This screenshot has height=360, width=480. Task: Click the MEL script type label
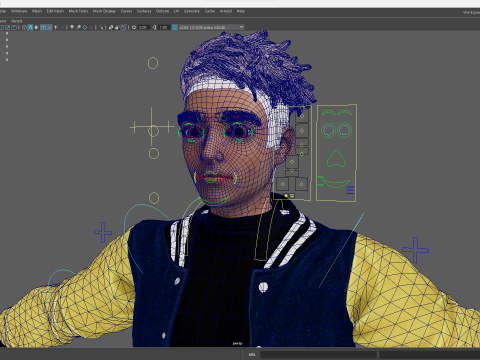click(x=252, y=354)
